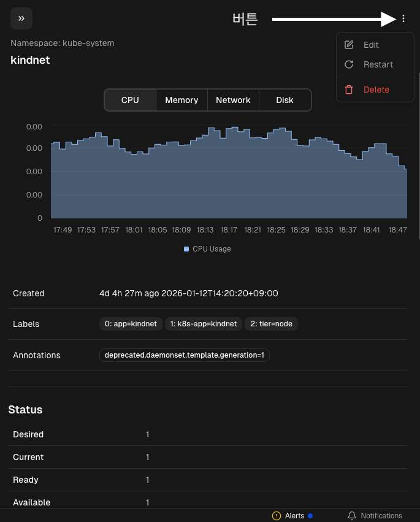Choose Edit from the actions menu
This screenshot has width=420, height=522.
click(371, 45)
